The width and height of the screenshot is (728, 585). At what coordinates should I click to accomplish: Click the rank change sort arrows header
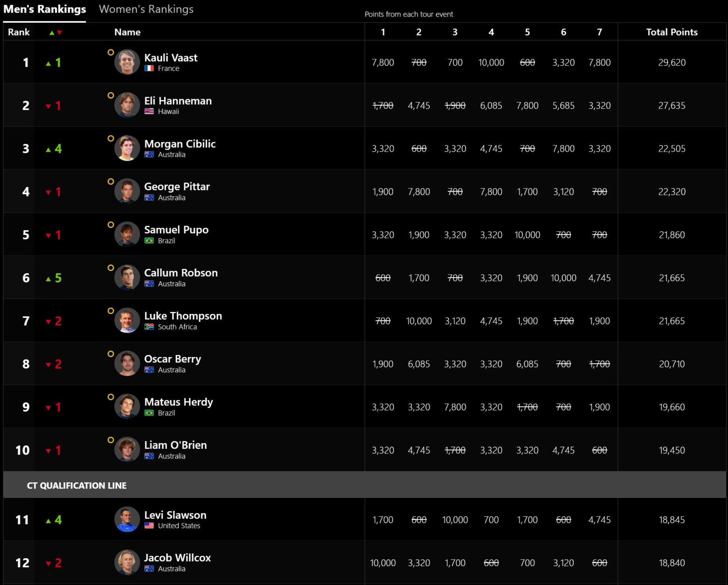(x=55, y=32)
